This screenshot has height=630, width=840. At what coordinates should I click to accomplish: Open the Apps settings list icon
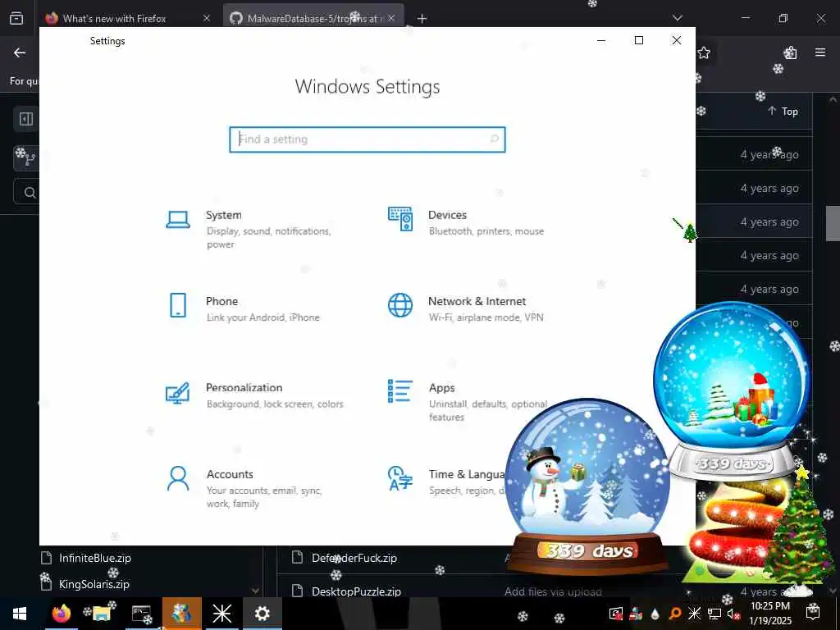pyautogui.click(x=400, y=391)
